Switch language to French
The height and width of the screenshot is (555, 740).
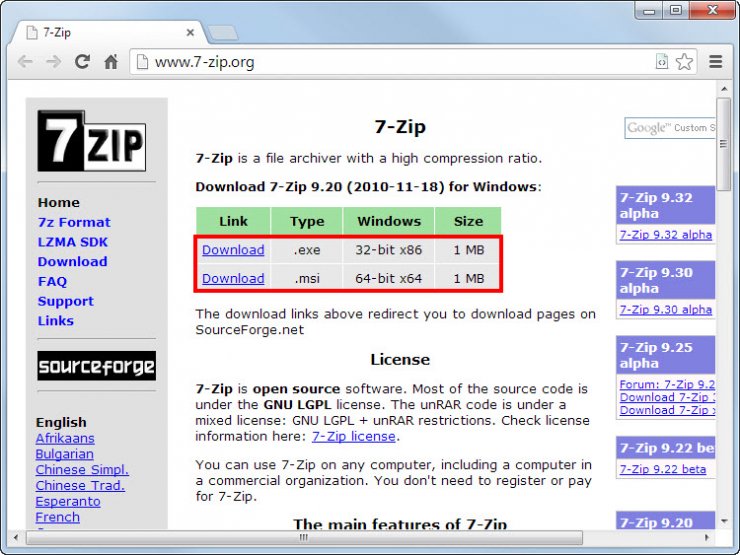(58, 517)
